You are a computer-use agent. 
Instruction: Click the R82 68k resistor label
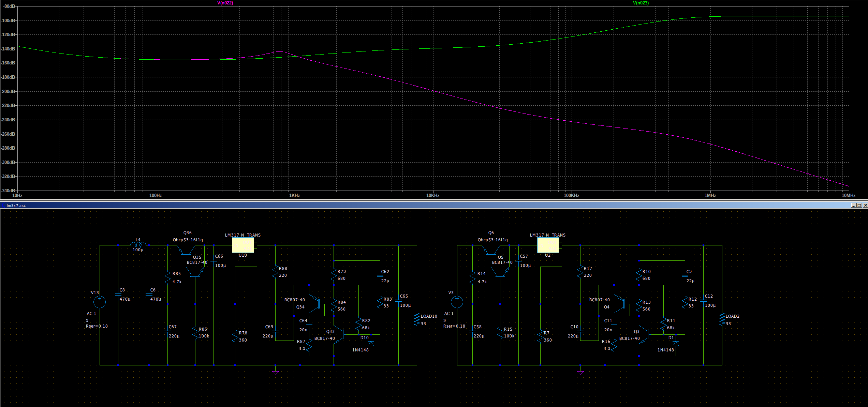366,324
